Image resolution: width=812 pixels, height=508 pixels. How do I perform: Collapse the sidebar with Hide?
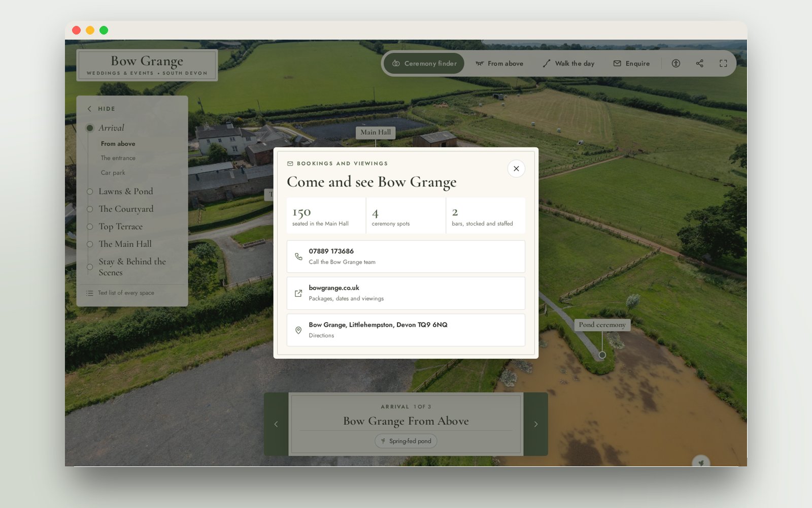pyautogui.click(x=101, y=109)
